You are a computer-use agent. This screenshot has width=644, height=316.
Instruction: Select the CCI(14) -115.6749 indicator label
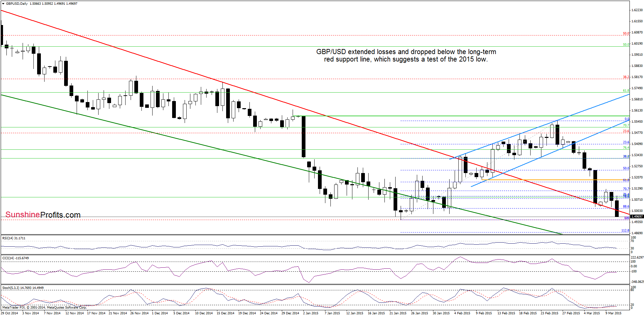click(16, 258)
